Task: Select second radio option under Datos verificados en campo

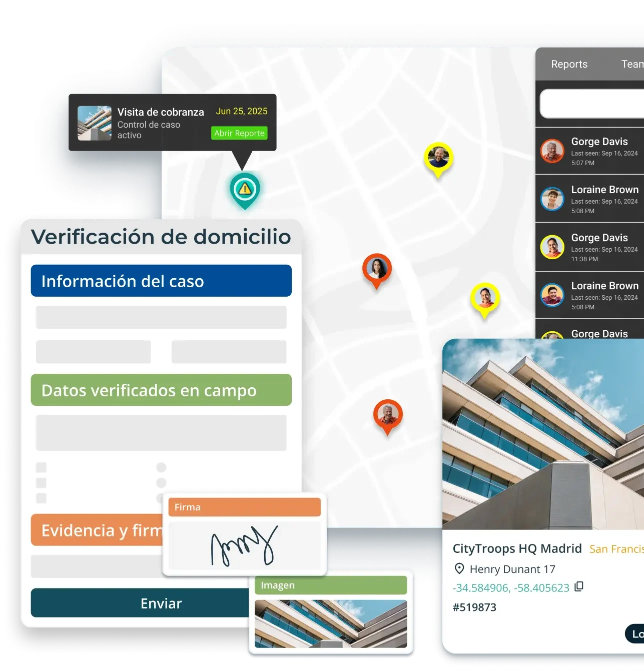Action: (x=161, y=483)
